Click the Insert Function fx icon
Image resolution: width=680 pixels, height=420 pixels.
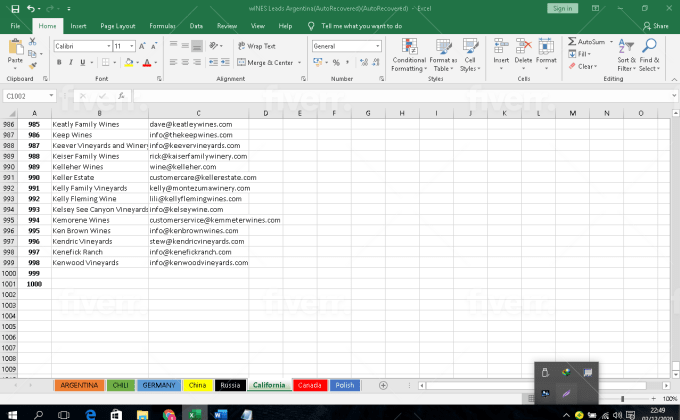[x=121, y=96]
